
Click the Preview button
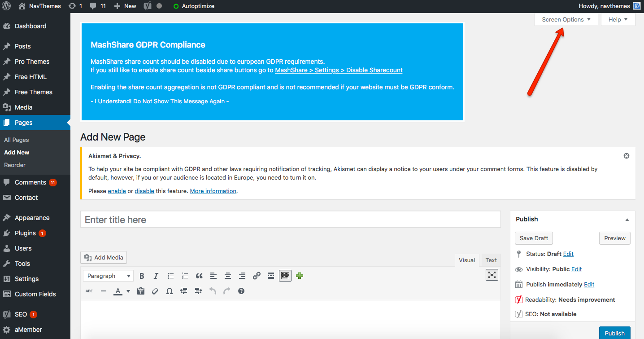coord(615,238)
